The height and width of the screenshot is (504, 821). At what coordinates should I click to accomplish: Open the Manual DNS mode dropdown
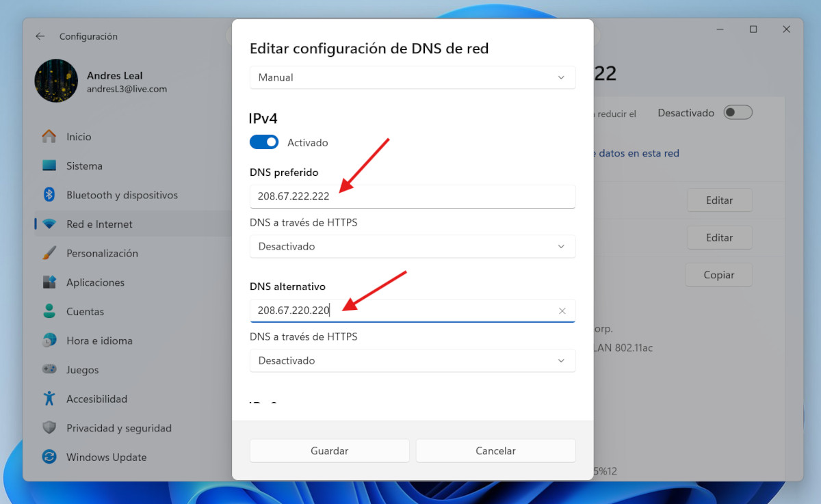413,77
